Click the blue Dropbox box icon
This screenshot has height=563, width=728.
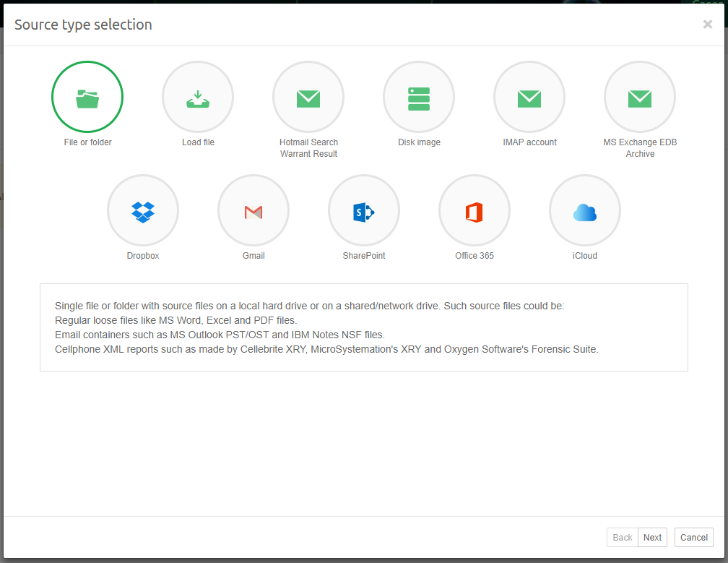coord(143,210)
